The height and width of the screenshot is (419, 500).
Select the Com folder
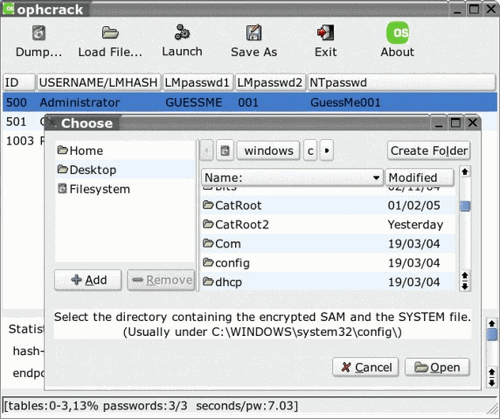tap(328, 244)
